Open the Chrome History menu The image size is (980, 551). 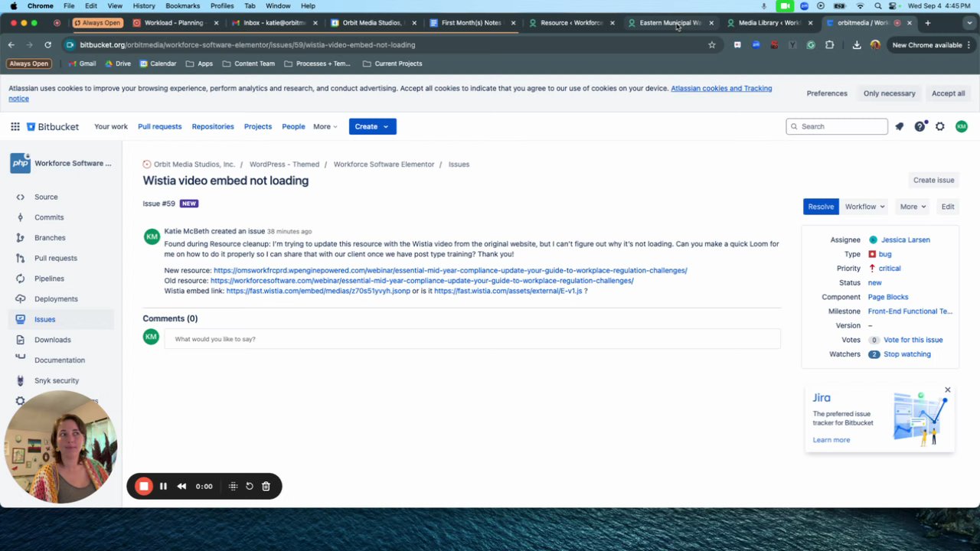[x=144, y=5]
